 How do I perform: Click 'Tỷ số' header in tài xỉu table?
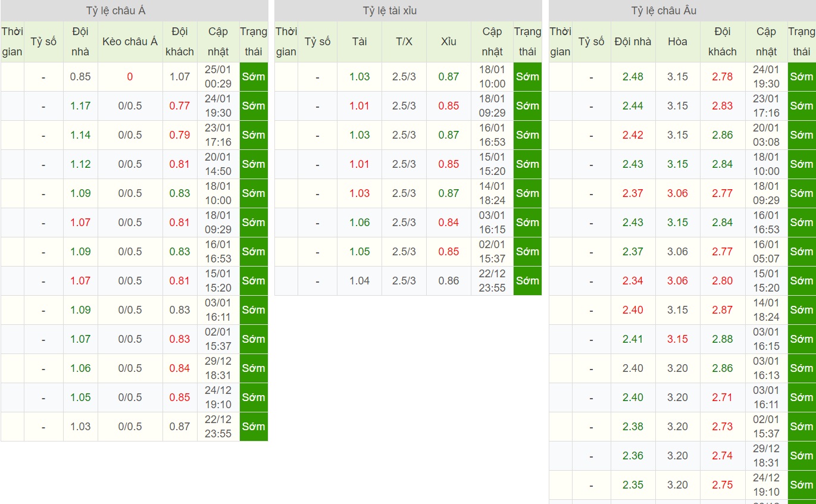(317, 42)
